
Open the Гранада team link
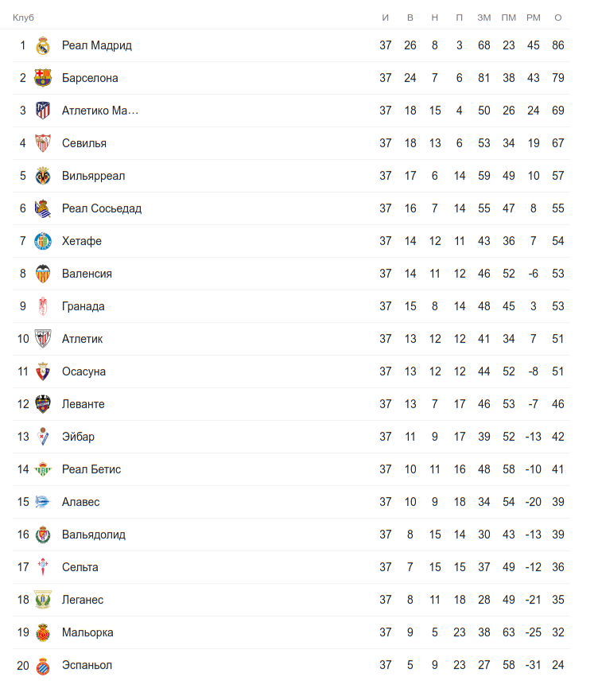click(x=83, y=306)
